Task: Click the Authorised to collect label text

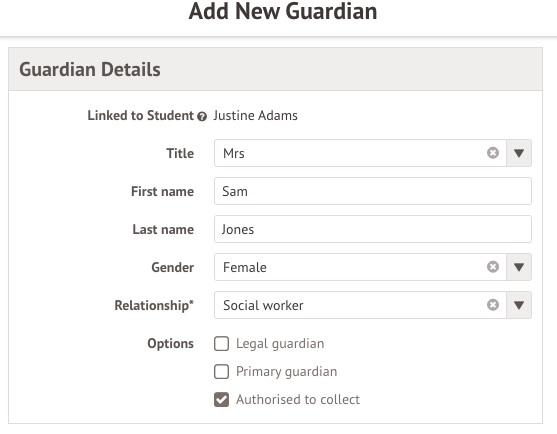Action: point(298,400)
